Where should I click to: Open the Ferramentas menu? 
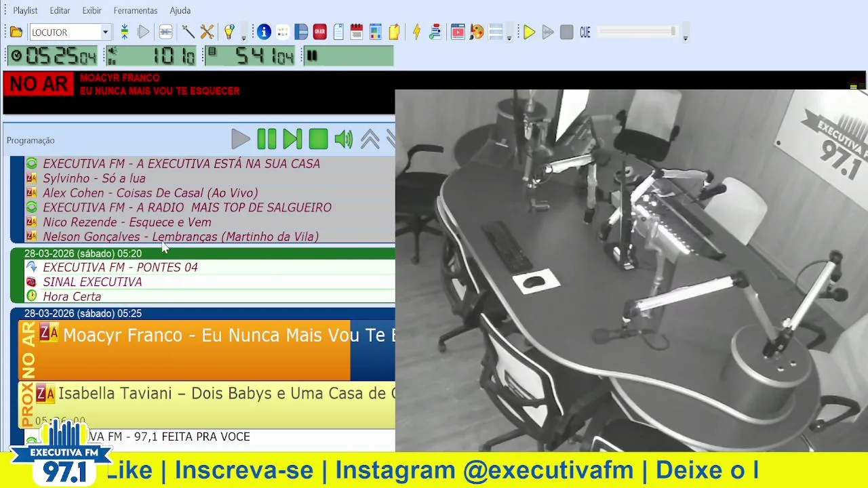point(136,10)
